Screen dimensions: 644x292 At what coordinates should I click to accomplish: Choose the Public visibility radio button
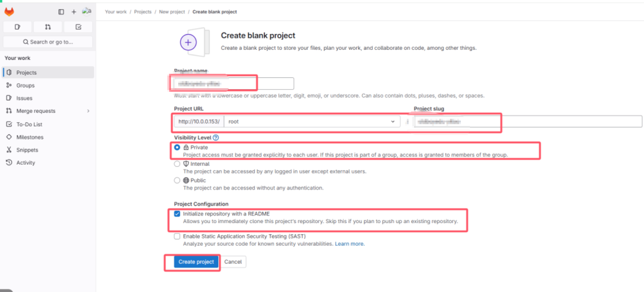pos(177,180)
